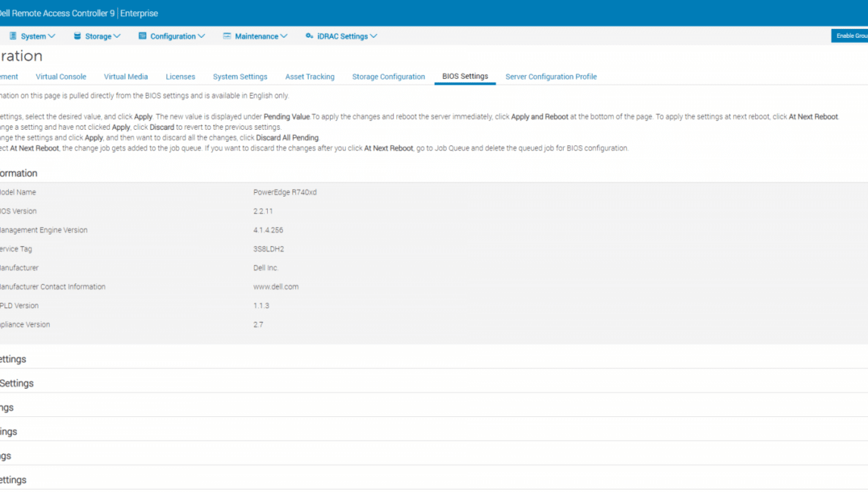
Task: Select the BIOS Settings tab
Action: pos(465,76)
